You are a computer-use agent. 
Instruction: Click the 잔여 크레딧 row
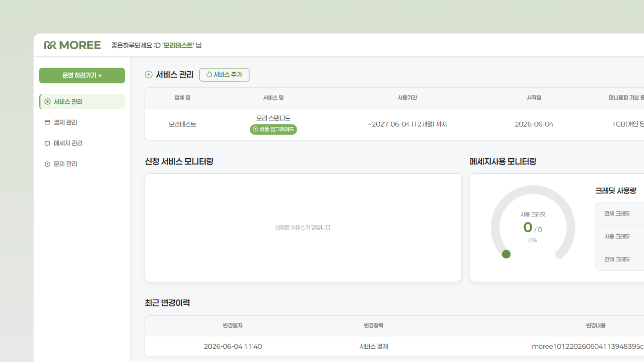620,259
